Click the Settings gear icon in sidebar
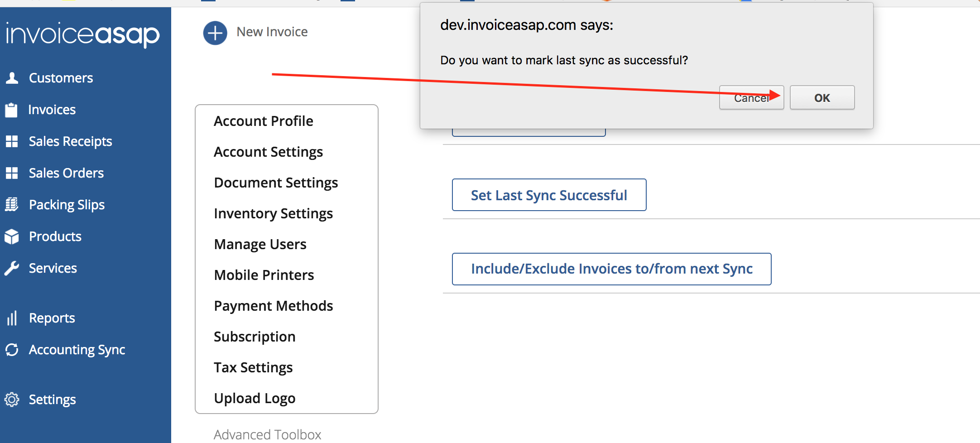Screen dimensions: 980x443 click(x=12, y=400)
